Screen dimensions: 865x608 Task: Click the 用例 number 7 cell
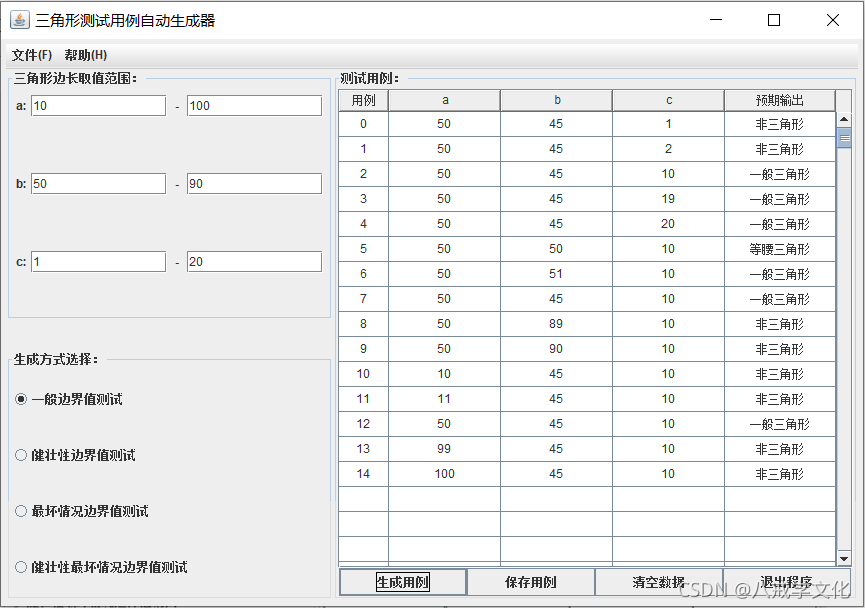364,299
